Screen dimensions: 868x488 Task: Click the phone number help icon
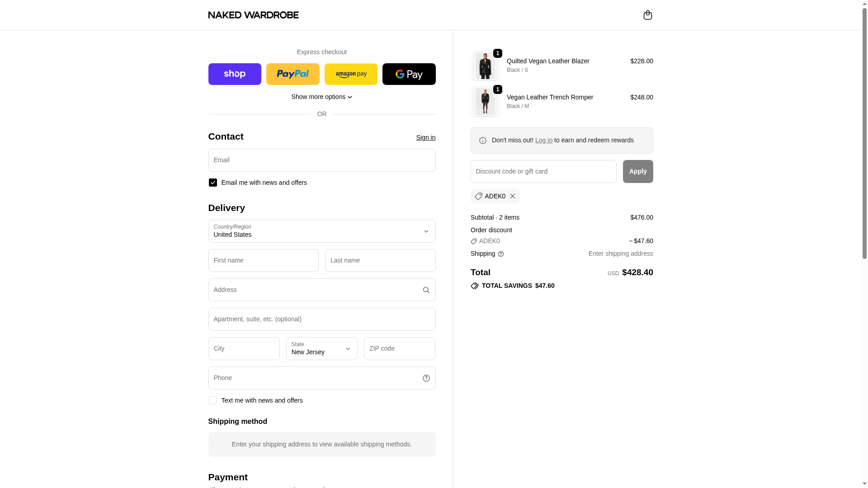[x=426, y=378]
